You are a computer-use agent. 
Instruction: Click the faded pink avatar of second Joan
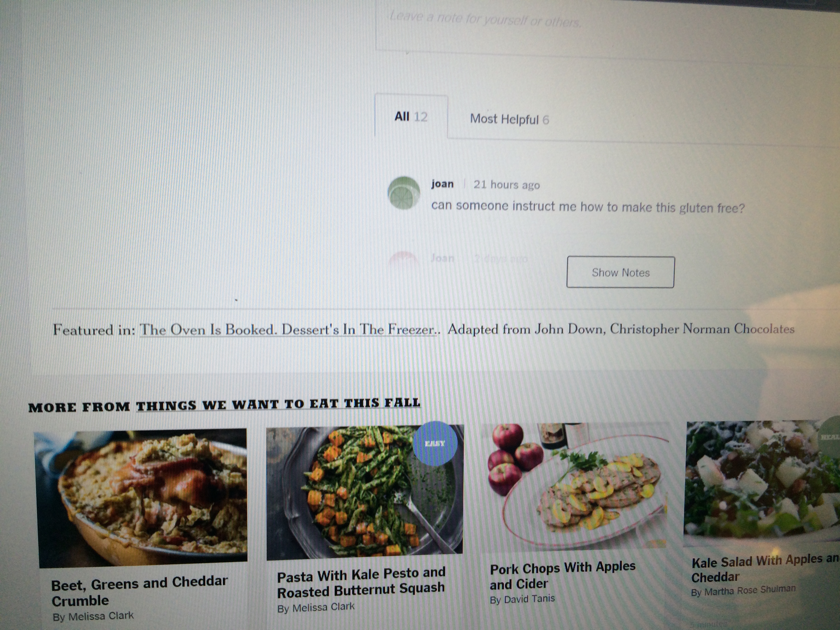[403, 260]
